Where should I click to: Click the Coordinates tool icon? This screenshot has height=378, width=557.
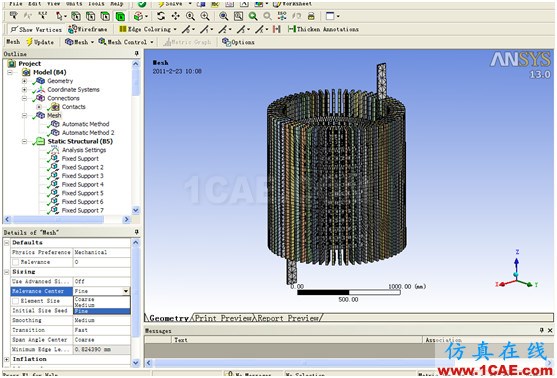click(43, 16)
